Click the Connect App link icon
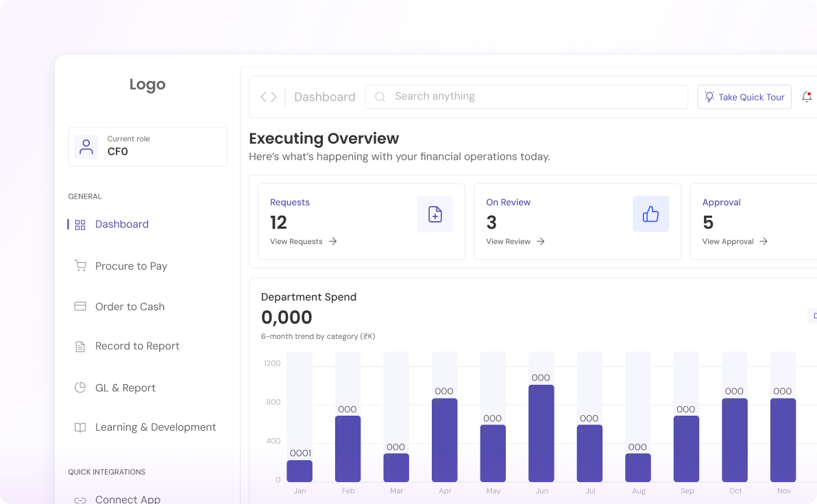Image resolution: width=817 pixels, height=504 pixels. [80, 500]
